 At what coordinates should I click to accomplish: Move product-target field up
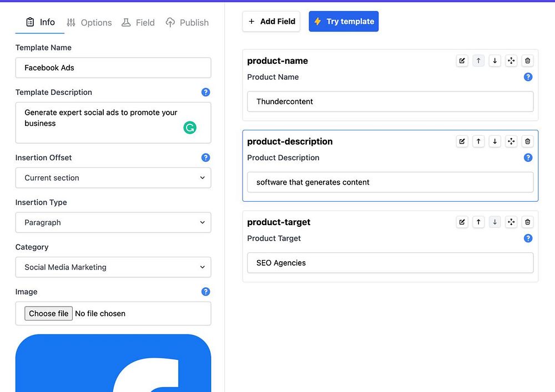tap(478, 222)
